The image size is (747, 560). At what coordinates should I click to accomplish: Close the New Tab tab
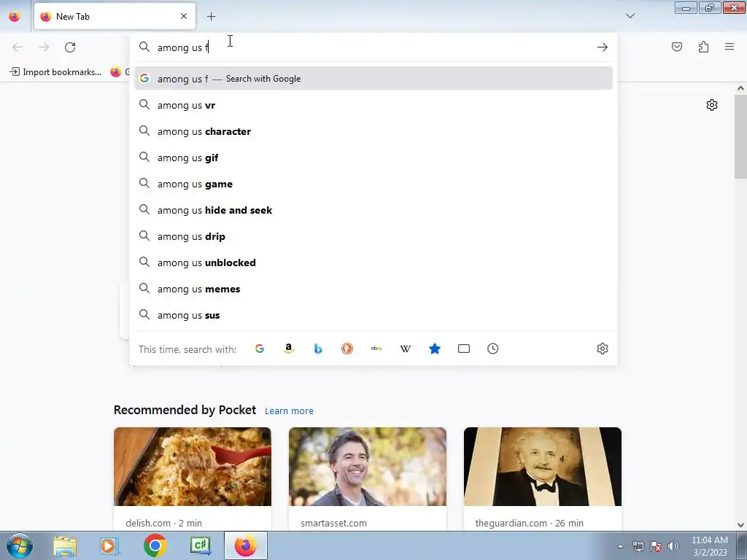click(184, 16)
